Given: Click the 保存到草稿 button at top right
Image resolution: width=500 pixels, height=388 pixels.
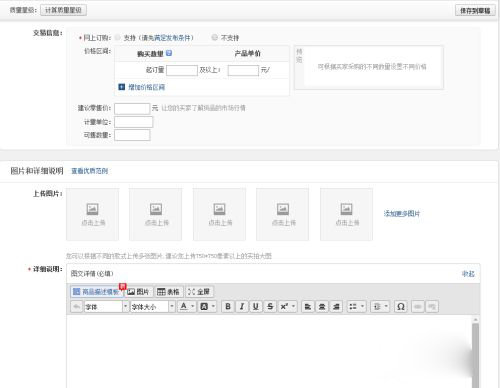Looking at the screenshot, I should pos(475,10).
